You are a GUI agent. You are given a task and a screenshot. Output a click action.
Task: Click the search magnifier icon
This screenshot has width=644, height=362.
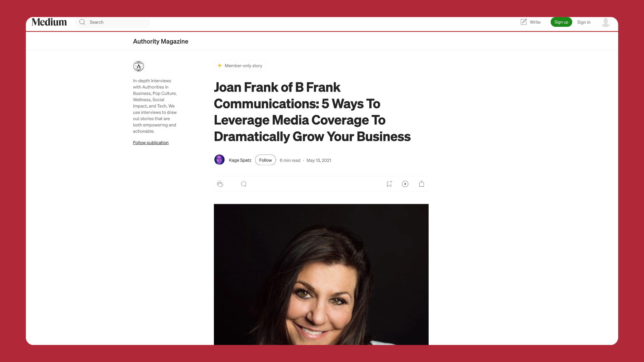pyautogui.click(x=82, y=22)
